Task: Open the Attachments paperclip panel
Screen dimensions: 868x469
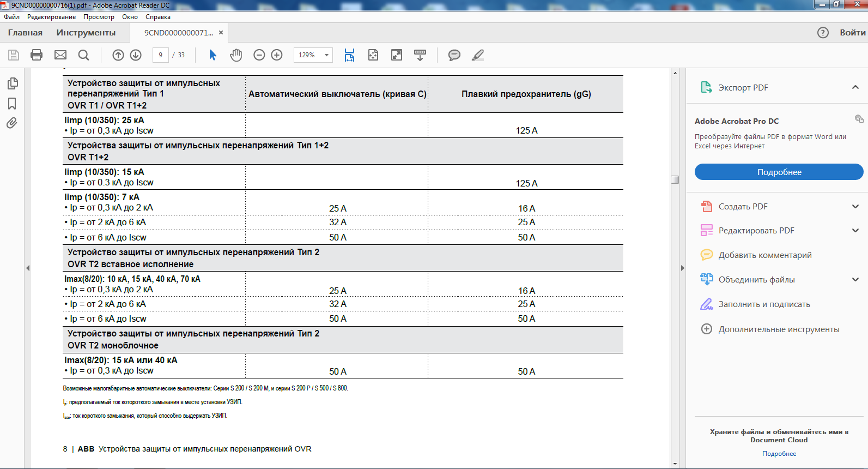Action: [x=12, y=123]
